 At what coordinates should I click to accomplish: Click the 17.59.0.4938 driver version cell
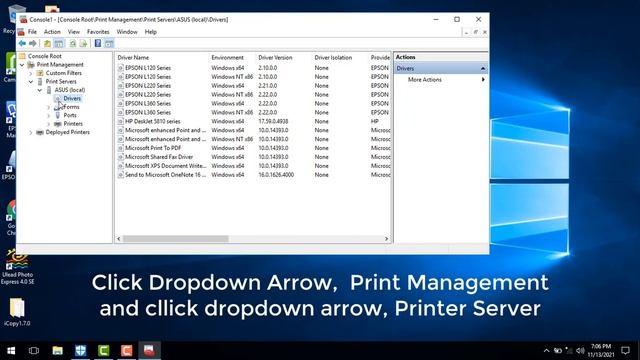point(273,122)
